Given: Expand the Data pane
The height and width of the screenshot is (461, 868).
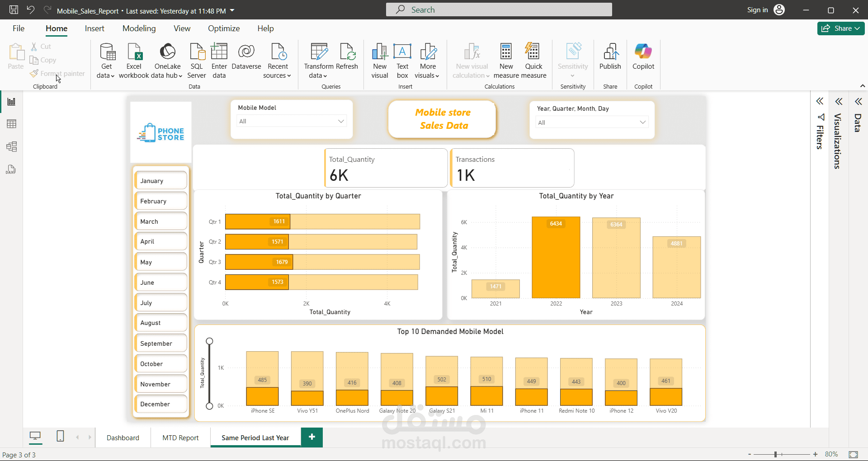Looking at the screenshot, I should [x=858, y=101].
